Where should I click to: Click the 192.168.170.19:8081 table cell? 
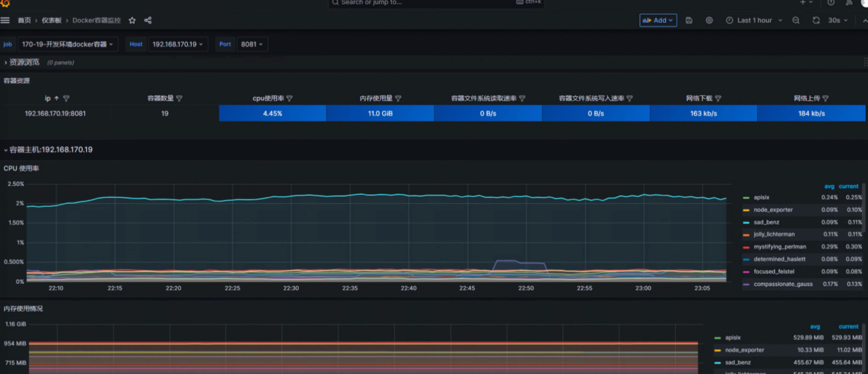55,113
